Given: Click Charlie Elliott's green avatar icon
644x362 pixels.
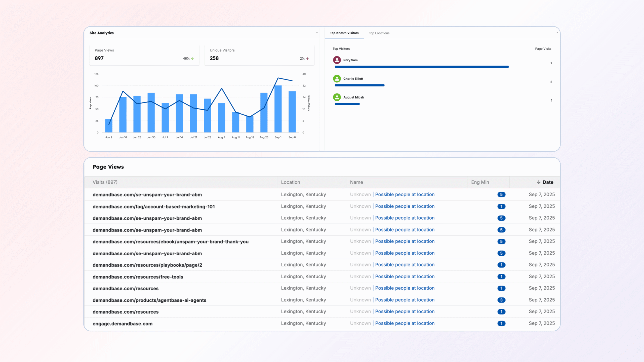Looking at the screenshot, I should tap(337, 79).
